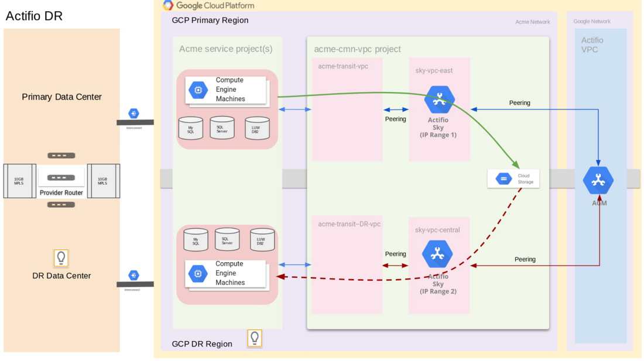The image size is (644, 361).
Task: Click the AGM text label
Action: click(x=600, y=203)
